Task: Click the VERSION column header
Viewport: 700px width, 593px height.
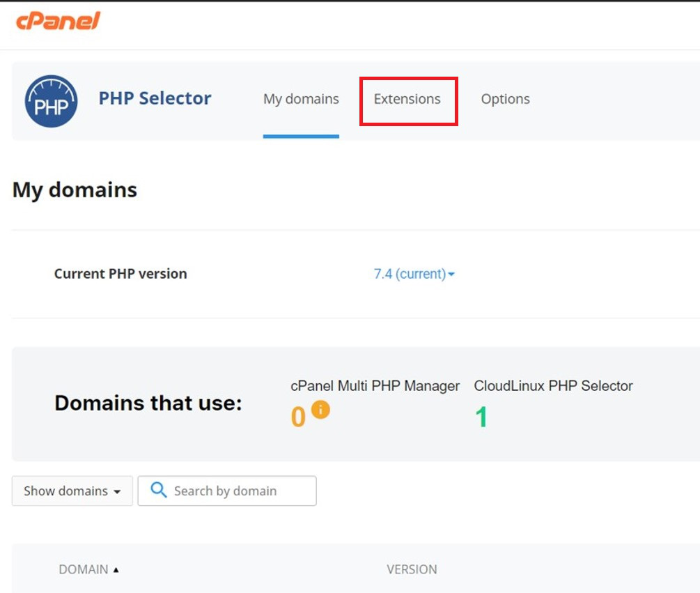Action: 412,569
